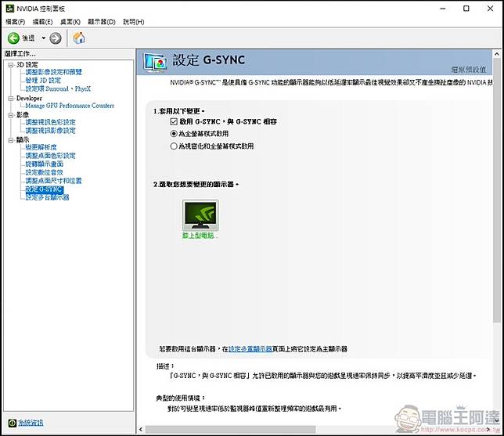
Task: Click the Home house icon
Action: pyautogui.click(x=79, y=38)
